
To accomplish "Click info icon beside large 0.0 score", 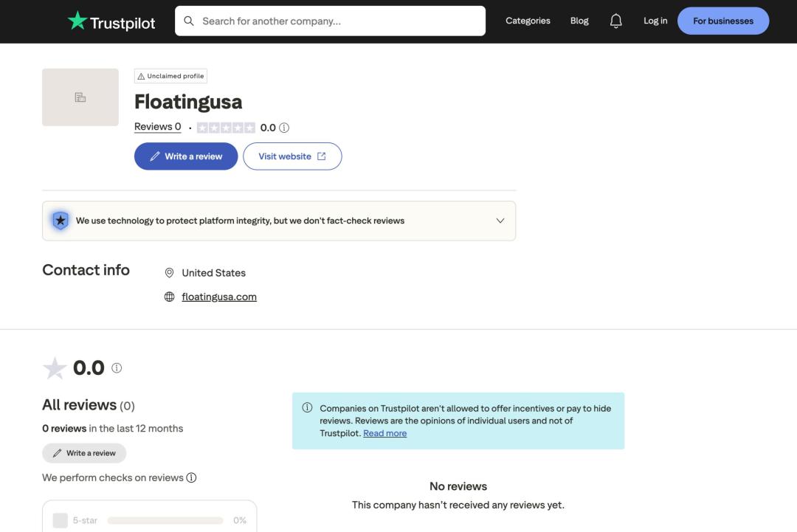I will pos(117,368).
